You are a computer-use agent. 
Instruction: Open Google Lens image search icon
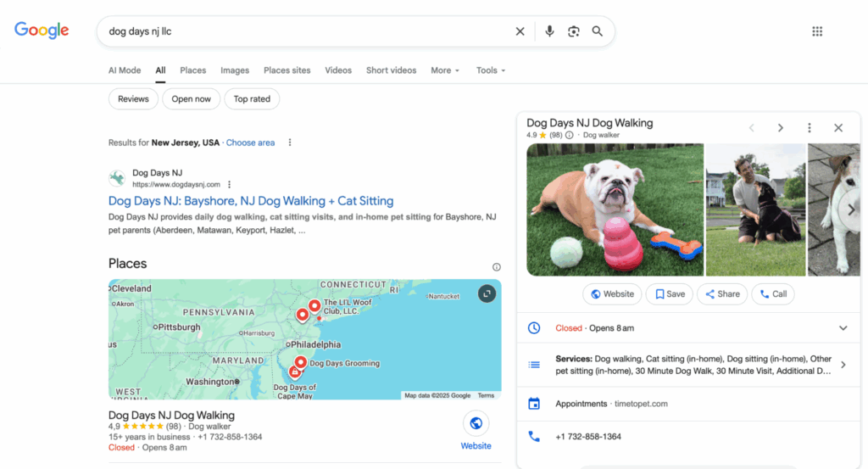point(574,31)
